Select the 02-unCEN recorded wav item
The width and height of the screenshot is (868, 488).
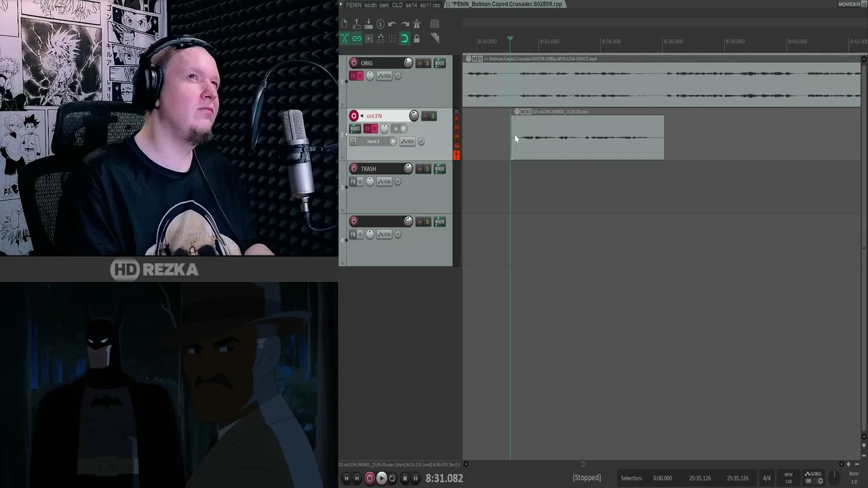[587, 134]
